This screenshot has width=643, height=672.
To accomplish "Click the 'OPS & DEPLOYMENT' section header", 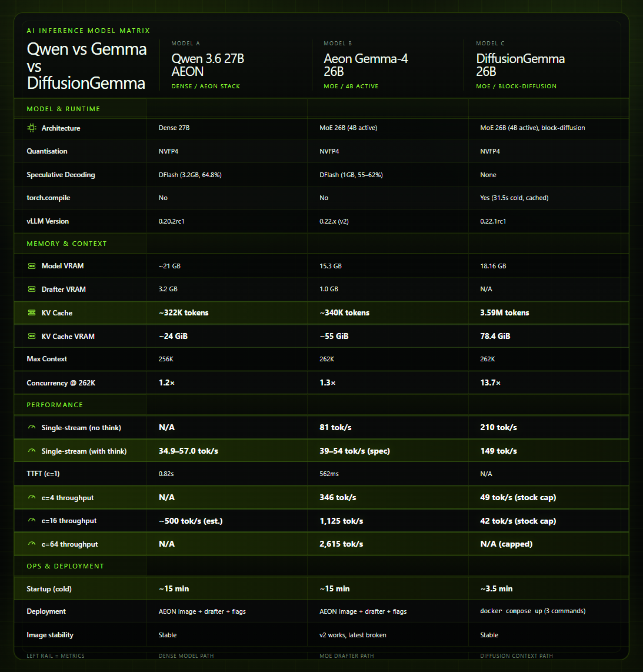I will tap(65, 566).
